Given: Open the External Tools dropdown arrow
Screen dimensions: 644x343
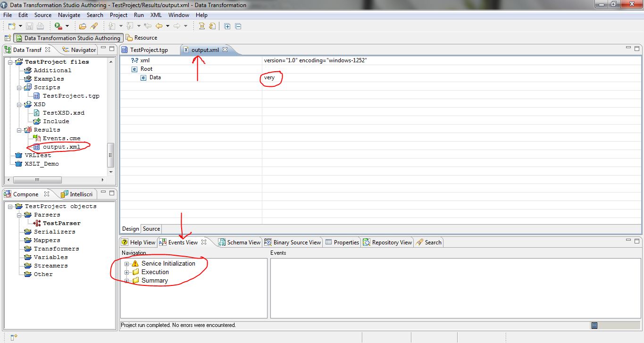Looking at the screenshot, I should point(67,26).
